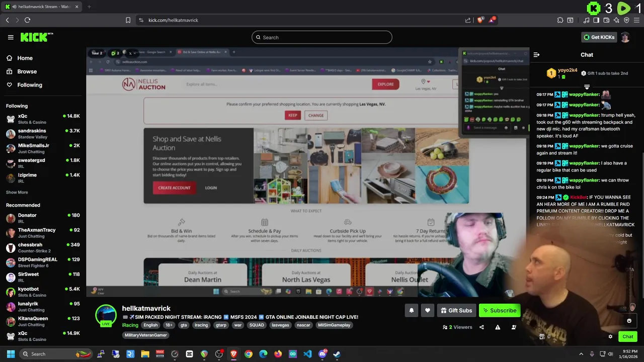Click the Get KICKs button
Viewport: 644px width, 362px height.
coord(599,37)
